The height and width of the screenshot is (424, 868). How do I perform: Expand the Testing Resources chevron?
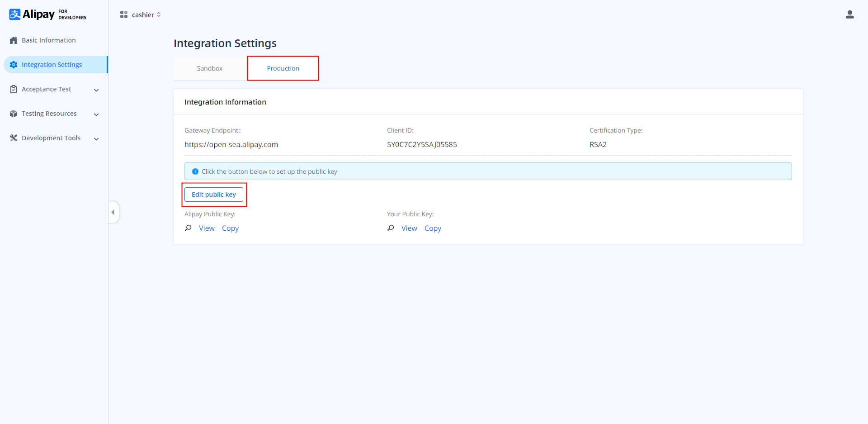point(96,114)
